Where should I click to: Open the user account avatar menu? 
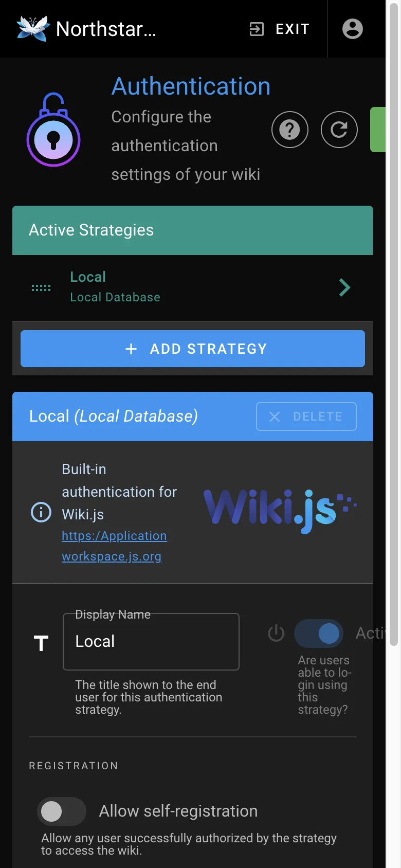point(353,29)
